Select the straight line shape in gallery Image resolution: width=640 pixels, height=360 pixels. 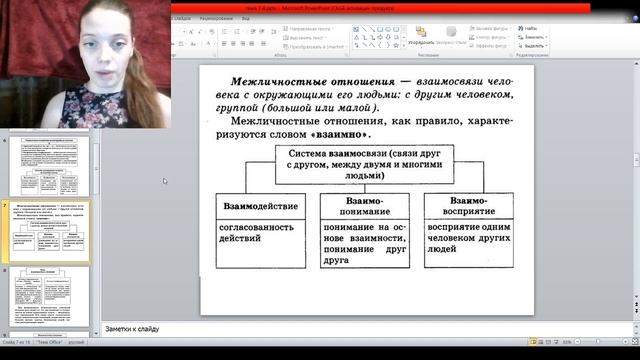(x=364, y=29)
